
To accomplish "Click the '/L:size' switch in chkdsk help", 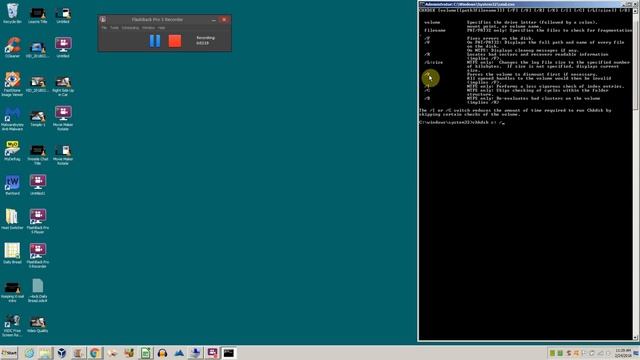I will coord(433,62).
